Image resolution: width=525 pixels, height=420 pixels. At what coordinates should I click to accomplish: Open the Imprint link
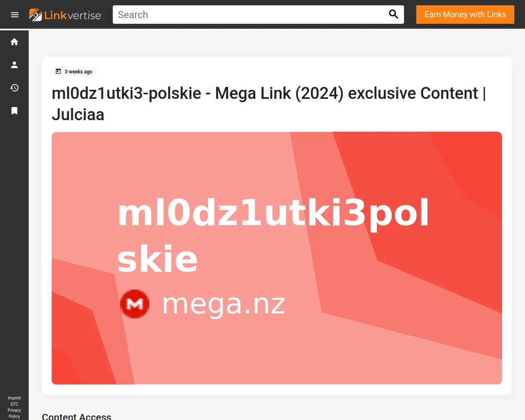14,398
